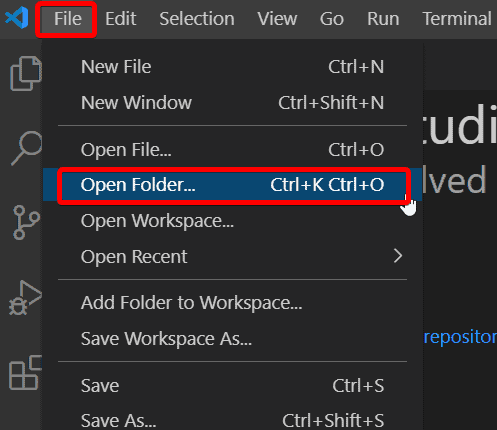Choose Open Folder... in the File menu

(233, 185)
